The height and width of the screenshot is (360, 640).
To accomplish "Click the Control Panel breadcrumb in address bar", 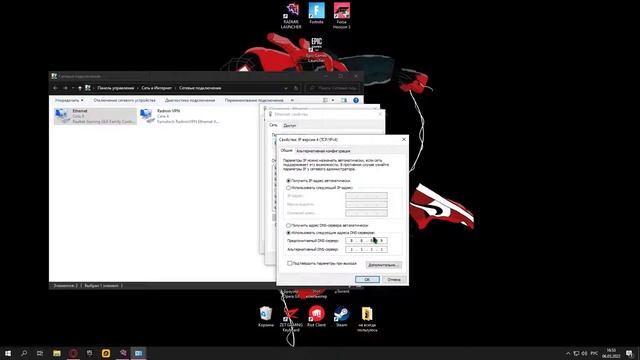I will (x=116, y=88).
